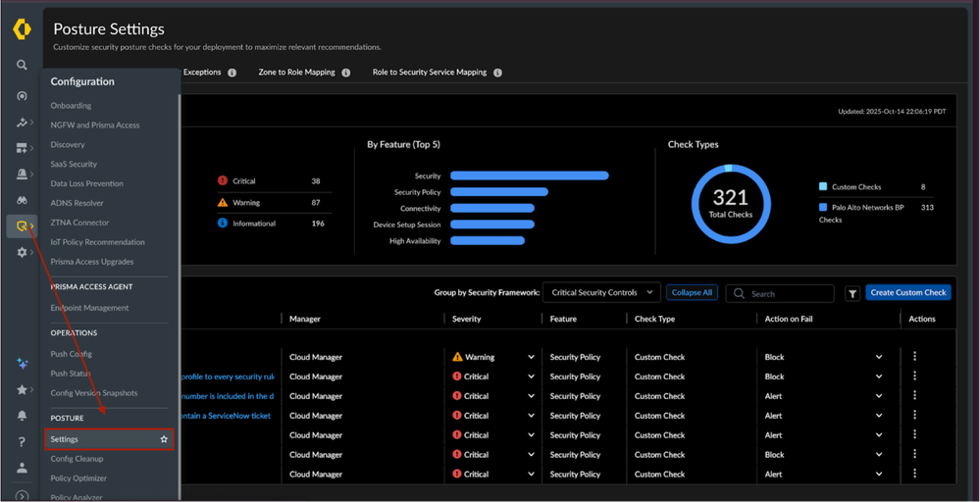The width and height of the screenshot is (980, 502).
Task: Click info icon next to Zone to Role Mapping
Action: point(344,73)
